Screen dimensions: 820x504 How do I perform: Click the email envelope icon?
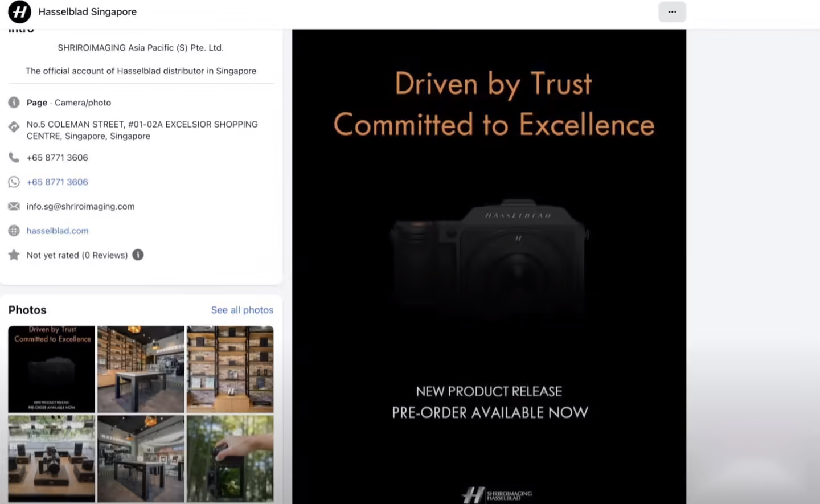pos(14,206)
